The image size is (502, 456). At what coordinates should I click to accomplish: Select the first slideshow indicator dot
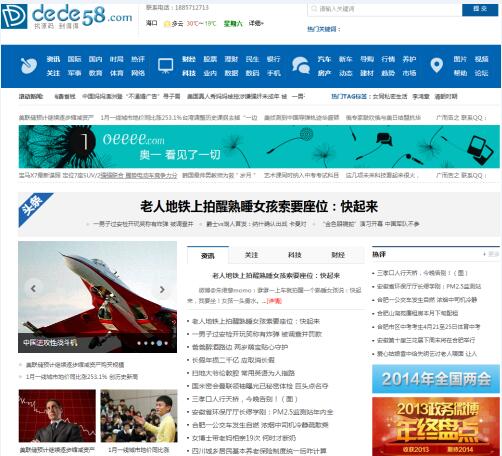coord(139,343)
